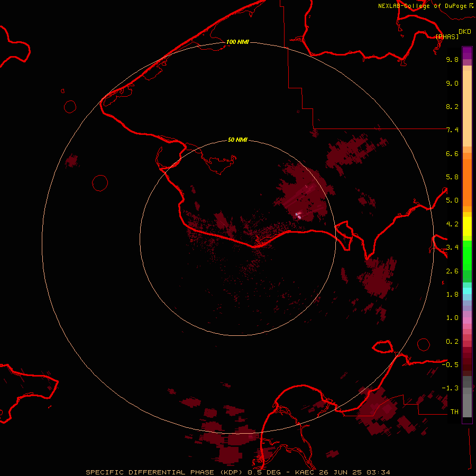This screenshot has height=476, width=476.
Task: Click the -1.3 scale value
Action: click(x=450, y=388)
